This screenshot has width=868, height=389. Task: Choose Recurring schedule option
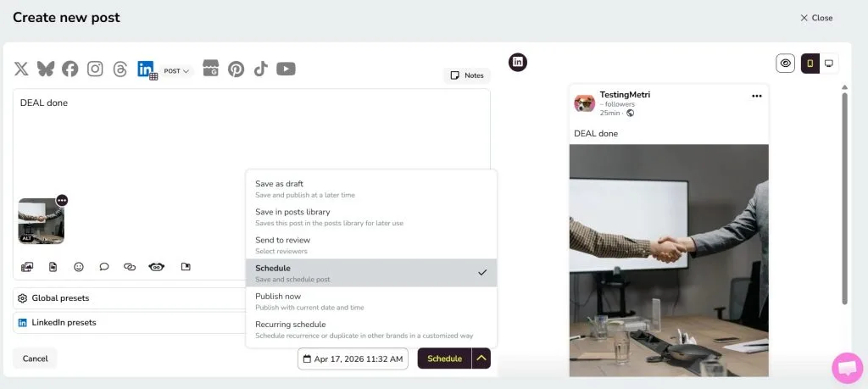[371, 329]
